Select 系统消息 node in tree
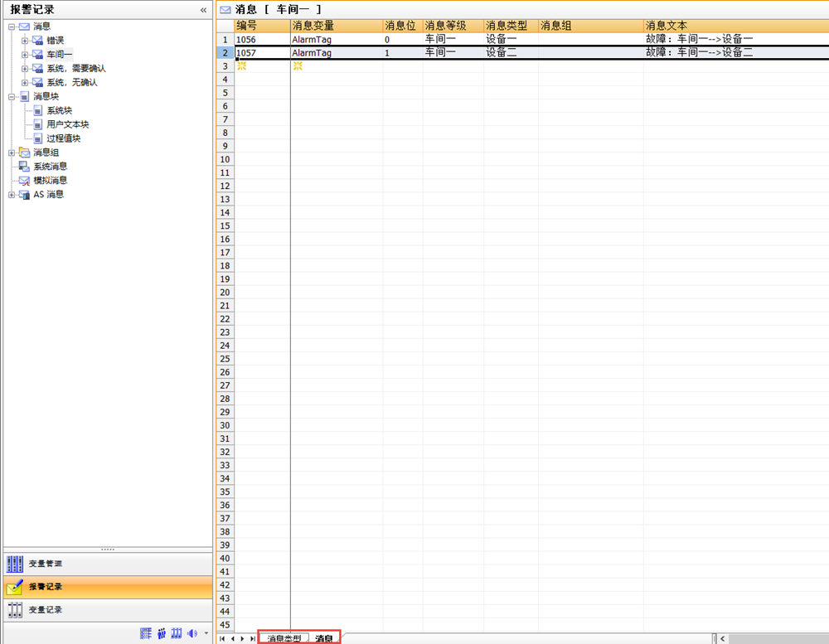829x644 pixels. pyautogui.click(x=50, y=167)
